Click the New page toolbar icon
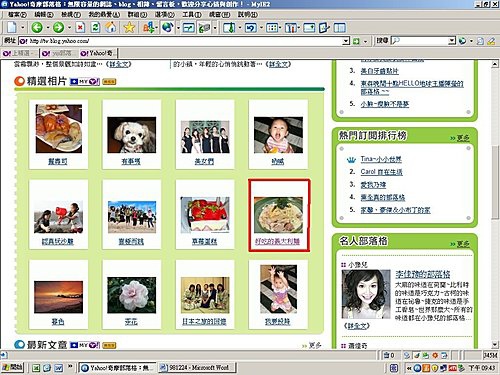 pos(12,27)
